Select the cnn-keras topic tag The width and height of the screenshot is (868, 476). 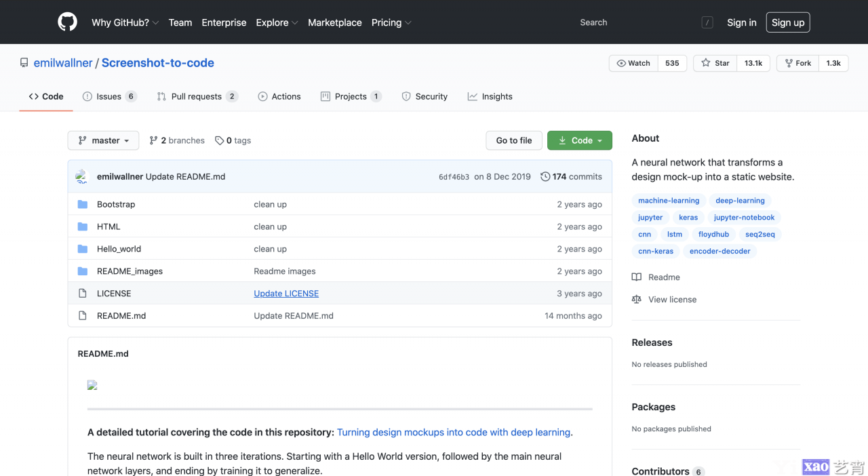[x=656, y=252]
